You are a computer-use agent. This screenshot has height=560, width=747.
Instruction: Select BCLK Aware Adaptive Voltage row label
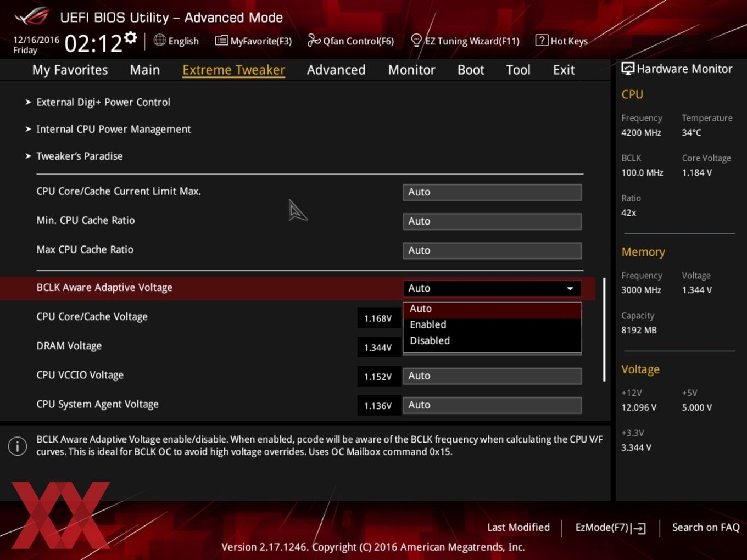104,288
